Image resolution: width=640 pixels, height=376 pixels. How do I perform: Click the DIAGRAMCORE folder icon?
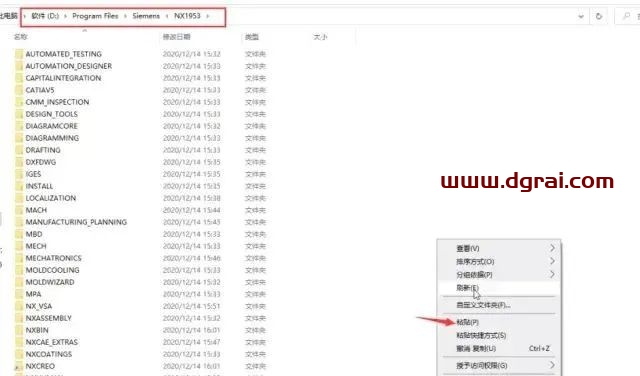coord(19,126)
